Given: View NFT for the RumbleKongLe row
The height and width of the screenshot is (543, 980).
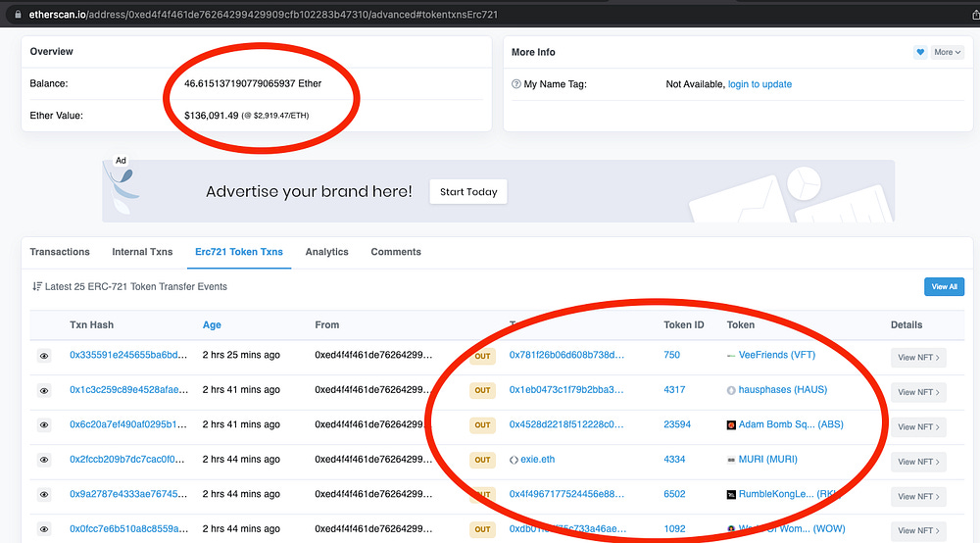Looking at the screenshot, I should tap(918, 496).
